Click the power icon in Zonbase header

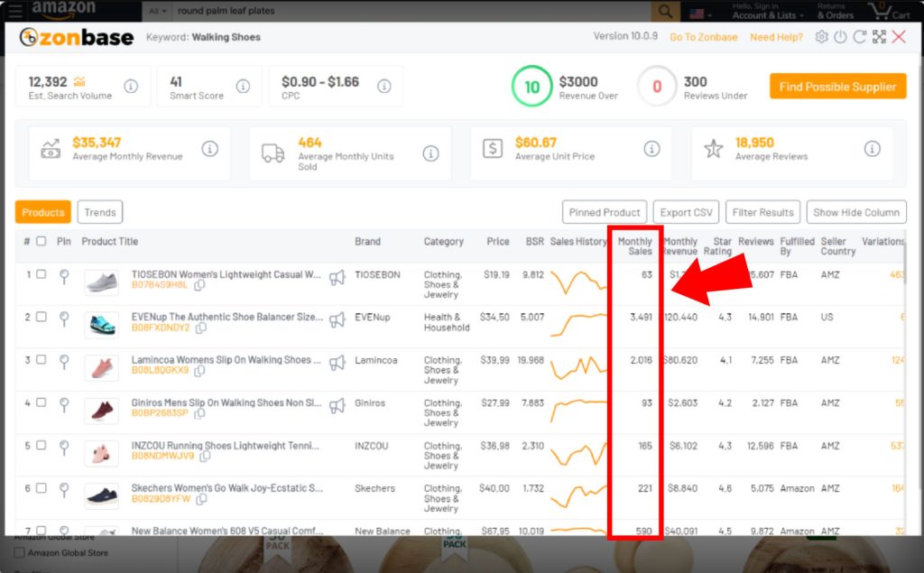(840, 37)
